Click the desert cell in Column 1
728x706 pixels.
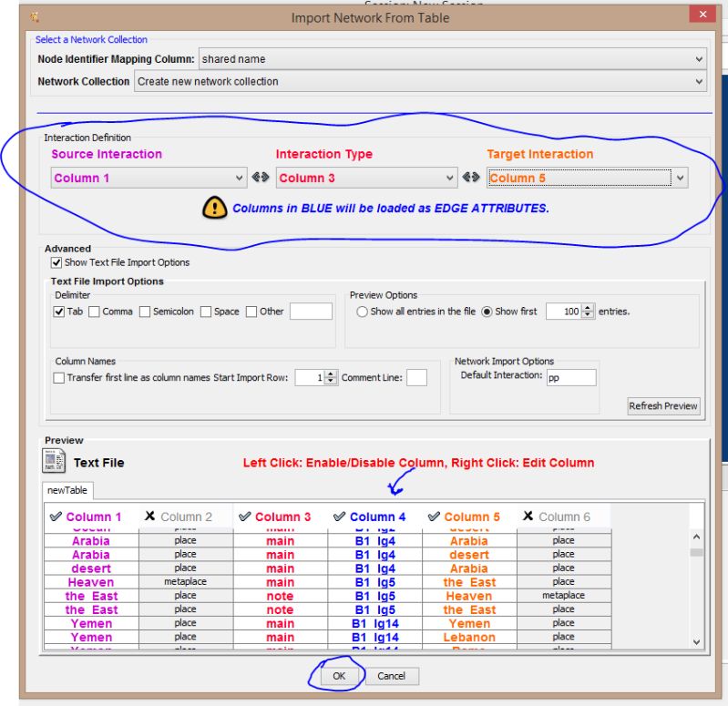pyautogui.click(x=91, y=568)
